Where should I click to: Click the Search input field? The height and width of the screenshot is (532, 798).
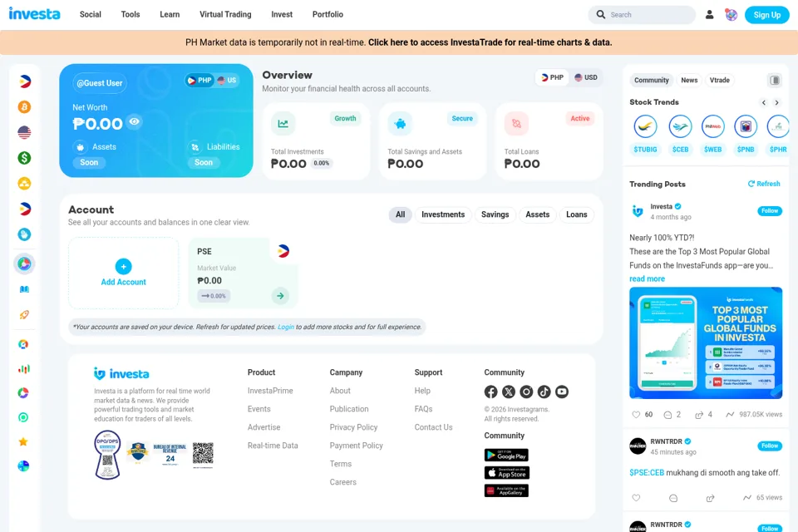(x=642, y=15)
